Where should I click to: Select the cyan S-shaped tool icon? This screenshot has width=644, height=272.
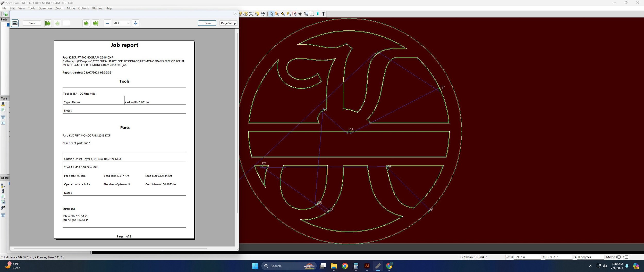click(318, 14)
